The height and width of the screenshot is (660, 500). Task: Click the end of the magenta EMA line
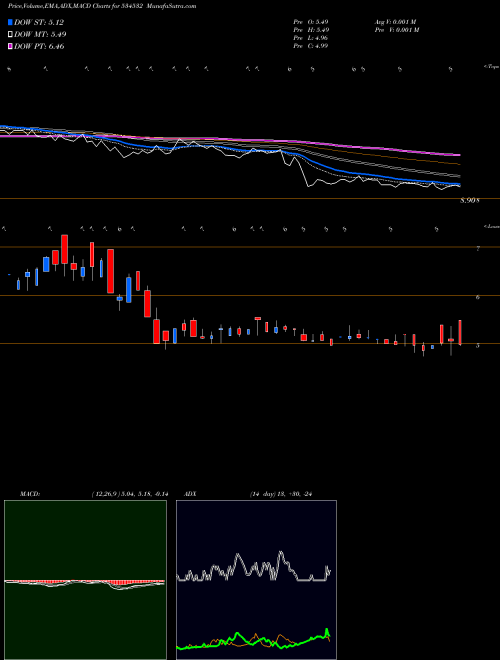[459, 155]
